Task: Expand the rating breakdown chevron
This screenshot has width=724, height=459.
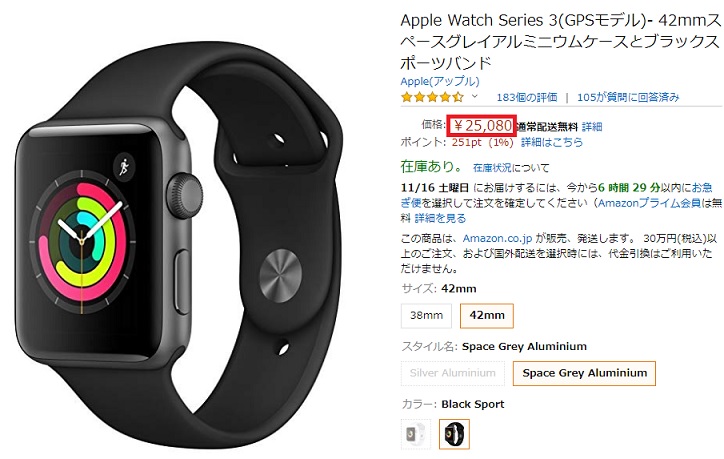Action: 475,97
